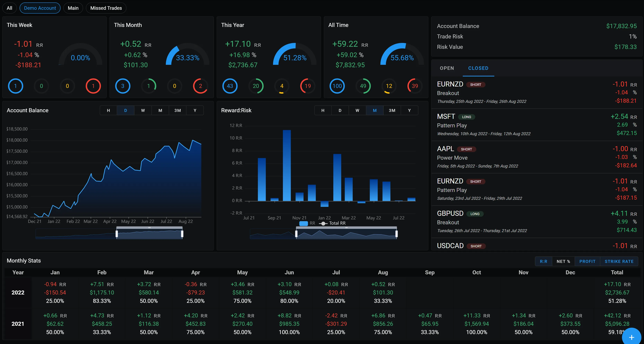Select the Main account filter
The width and height of the screenshot is (644, 344).
(73, 8)
